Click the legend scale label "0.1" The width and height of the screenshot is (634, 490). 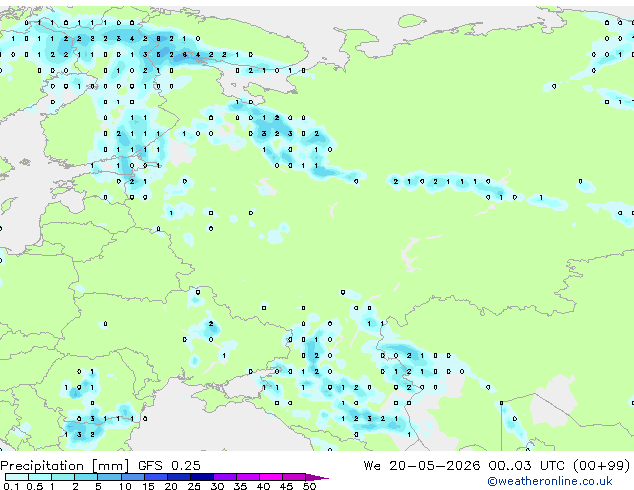11,486
